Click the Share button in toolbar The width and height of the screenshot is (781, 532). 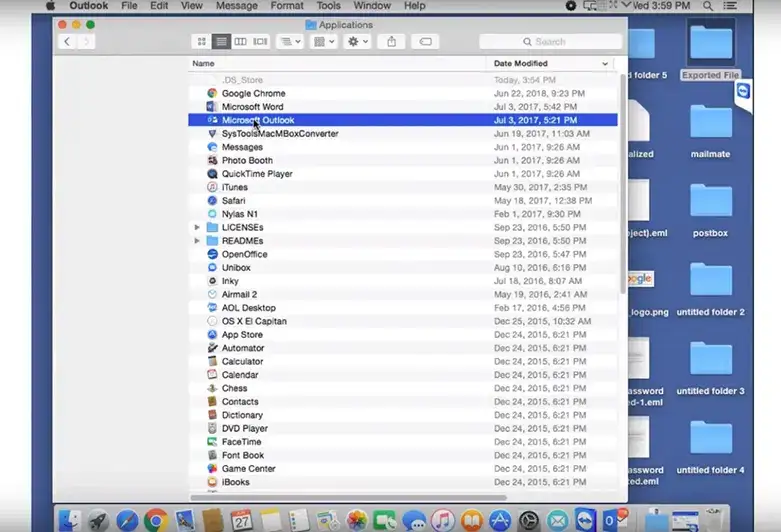391,41
